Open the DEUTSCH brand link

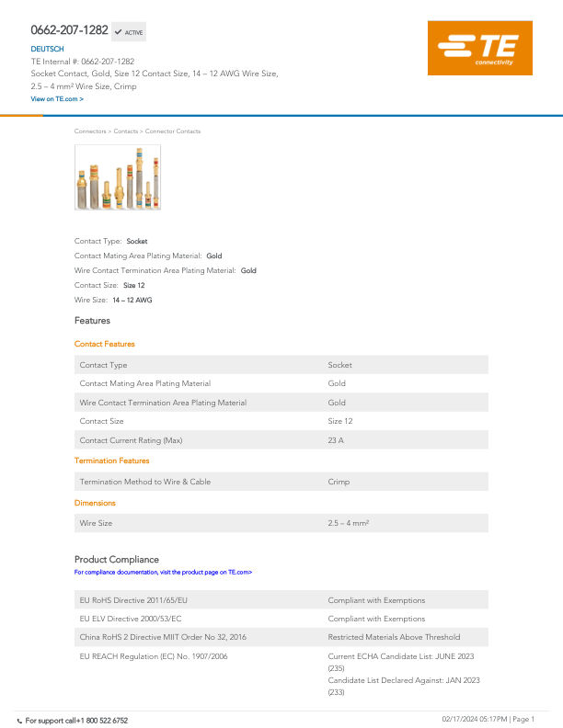click(x=48, y=49)
